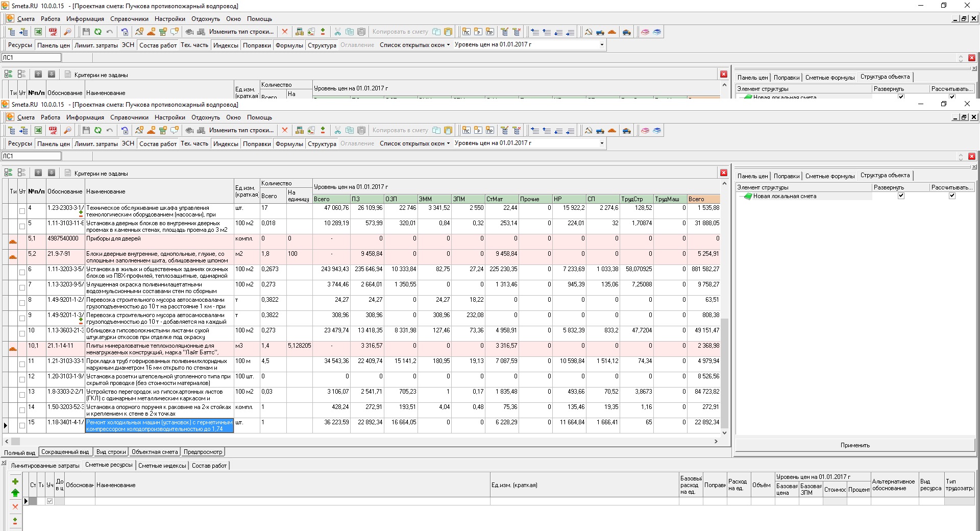Tick checkbox for row 11 Прокладка труб

(22, 364)
